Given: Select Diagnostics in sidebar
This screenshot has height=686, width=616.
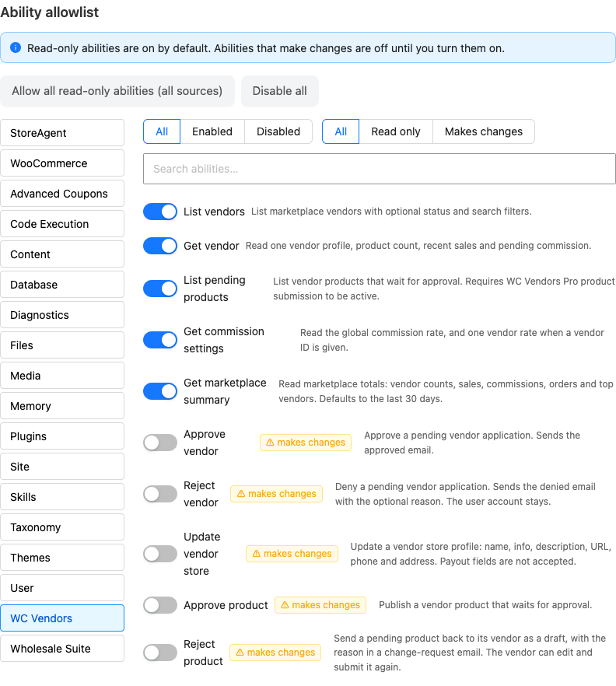Looking at the screenshot, I should [x=62, y=315].
